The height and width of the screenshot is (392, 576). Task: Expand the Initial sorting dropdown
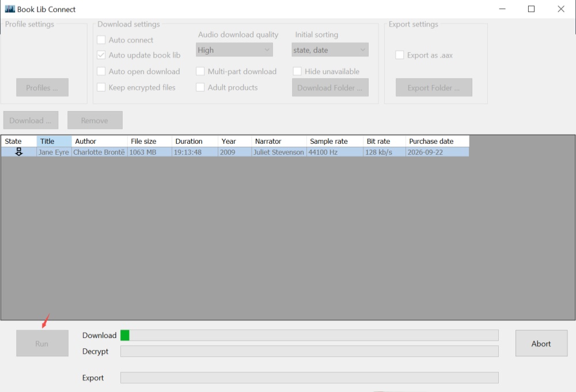tap(330, 50)
